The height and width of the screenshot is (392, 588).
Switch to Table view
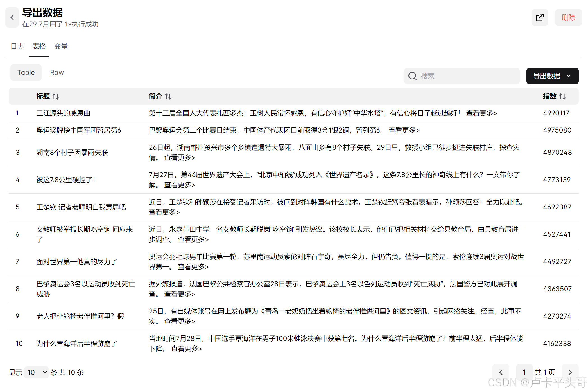click(26, 73)
